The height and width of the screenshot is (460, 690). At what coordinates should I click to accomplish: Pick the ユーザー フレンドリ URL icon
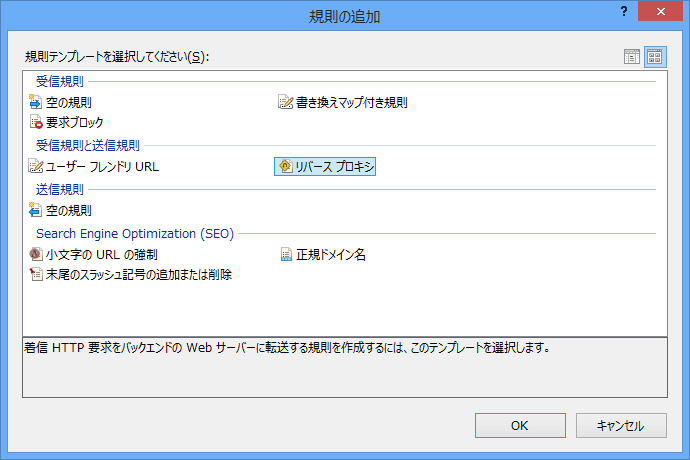pos(36,166)
